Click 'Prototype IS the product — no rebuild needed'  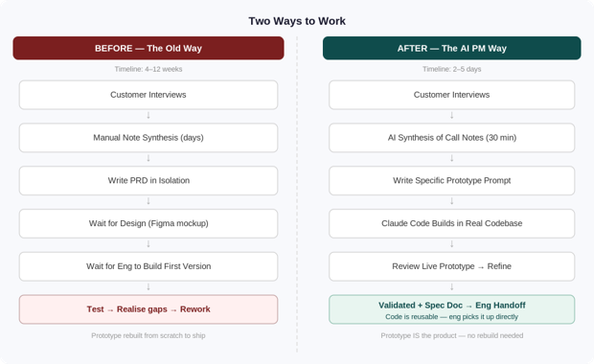451,335
